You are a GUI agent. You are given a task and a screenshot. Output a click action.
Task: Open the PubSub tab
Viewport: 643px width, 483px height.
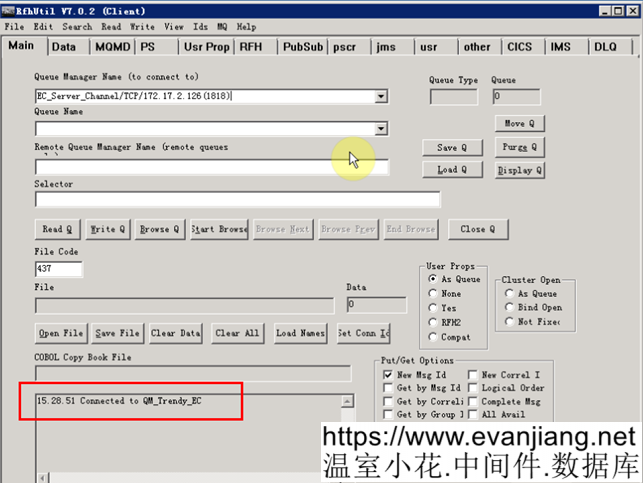click(x=302, y=46)
